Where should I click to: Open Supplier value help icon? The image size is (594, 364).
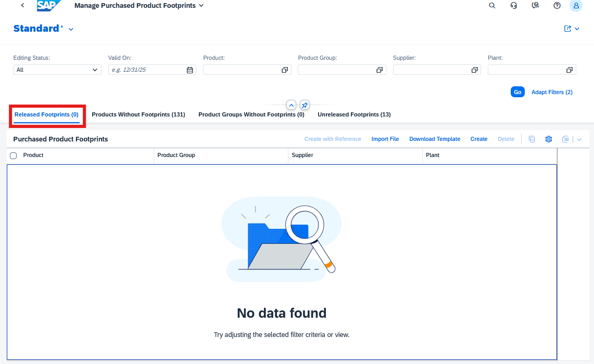[x=474, y=70]
